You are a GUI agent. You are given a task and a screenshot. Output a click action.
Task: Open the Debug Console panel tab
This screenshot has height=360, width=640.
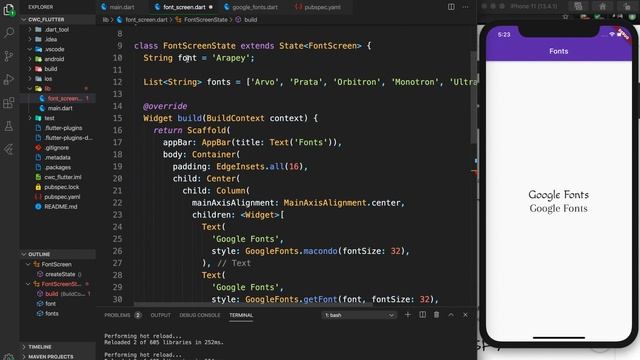point(200,315)
